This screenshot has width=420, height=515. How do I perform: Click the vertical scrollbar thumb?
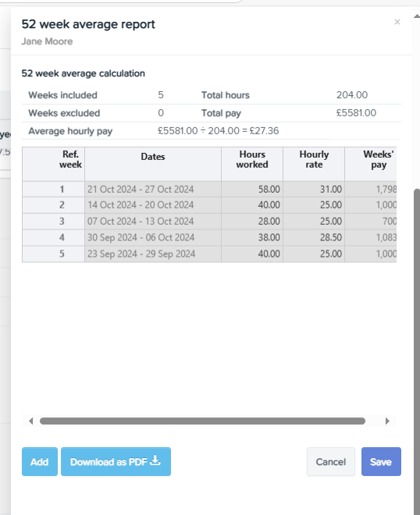click(x=417, y=351)
